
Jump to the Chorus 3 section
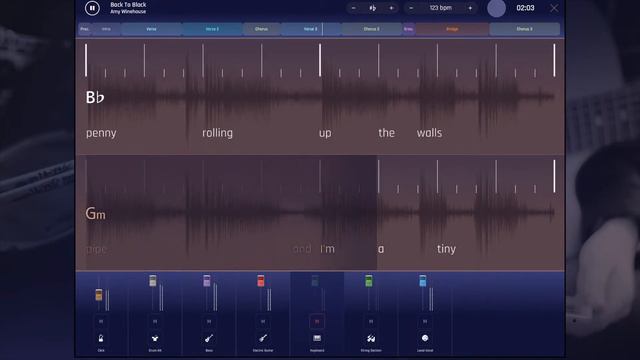[524, 29]
